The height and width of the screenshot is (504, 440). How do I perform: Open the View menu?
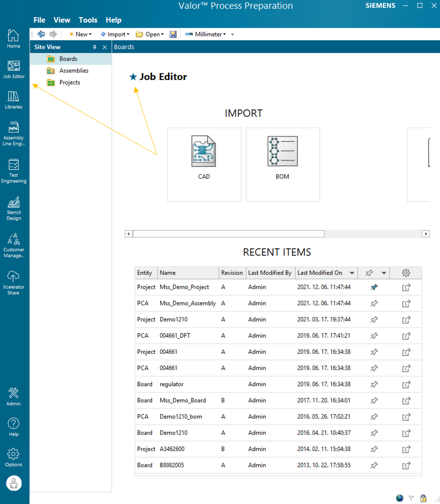click(62, 20)
